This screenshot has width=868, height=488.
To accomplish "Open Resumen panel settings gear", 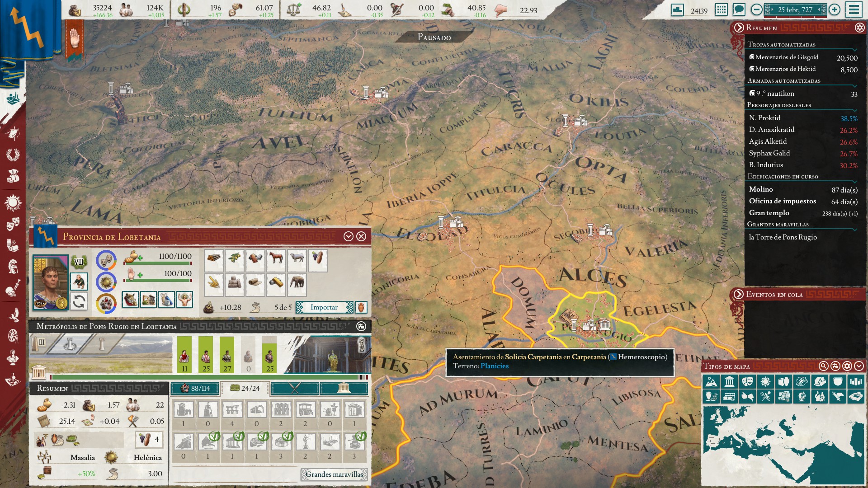I will coord(859,28).
